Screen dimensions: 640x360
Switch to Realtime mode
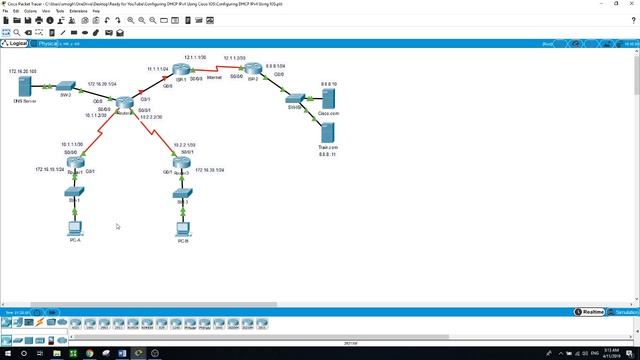589,312
